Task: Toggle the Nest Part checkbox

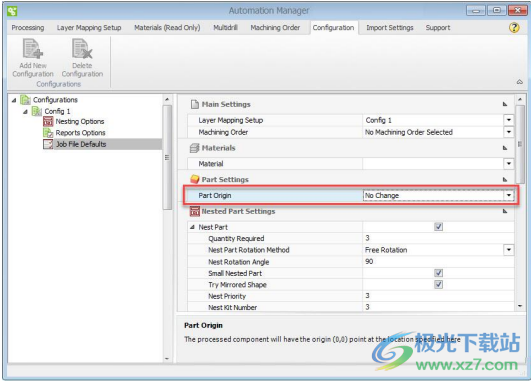Action: pos(439,227)
